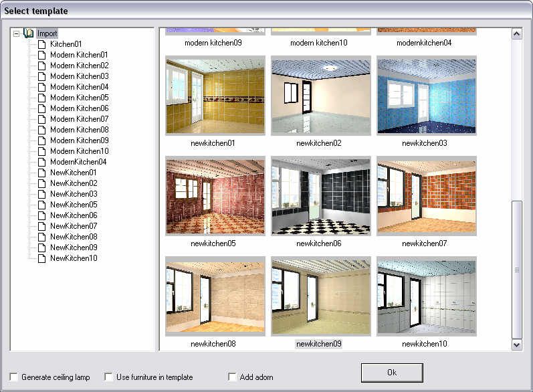Viewport: 533px width, 392px height.
Task: Select the newkitchen02 cream room thumbnail
Action: [x=321, y=96]
